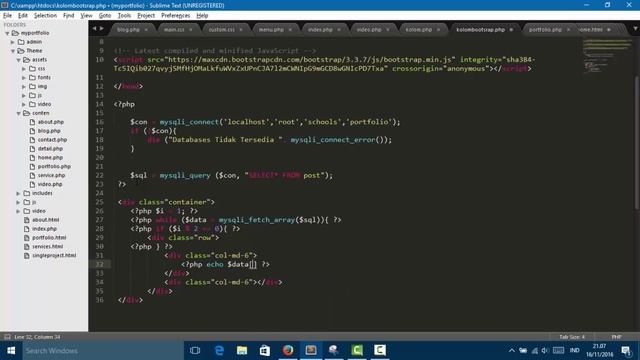The height and width of the screenshot is (360, 640).
Task: Show next tabs with right arrow
Action: [102, 29]
